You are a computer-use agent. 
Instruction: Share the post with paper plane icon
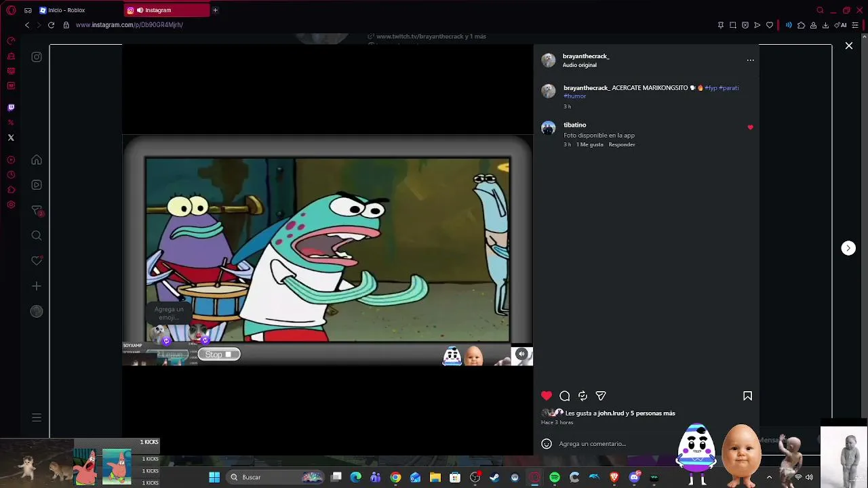[x=601, y=396]
